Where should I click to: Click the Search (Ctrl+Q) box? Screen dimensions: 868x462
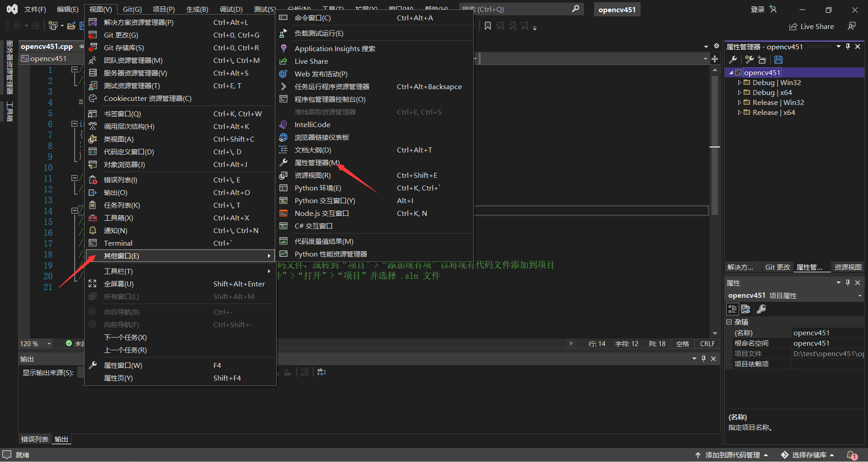tap(522, 9)
